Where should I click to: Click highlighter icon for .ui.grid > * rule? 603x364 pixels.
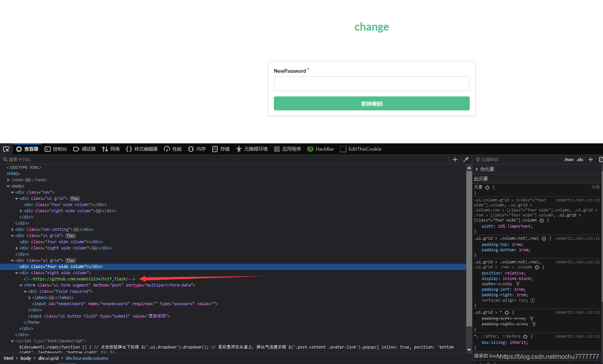point(507,312)
